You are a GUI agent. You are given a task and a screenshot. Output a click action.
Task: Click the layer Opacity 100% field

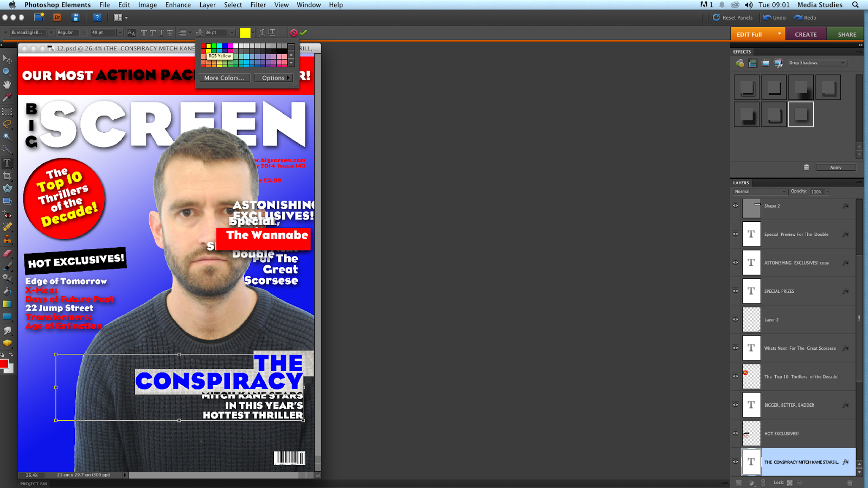[x=817, y=191]
